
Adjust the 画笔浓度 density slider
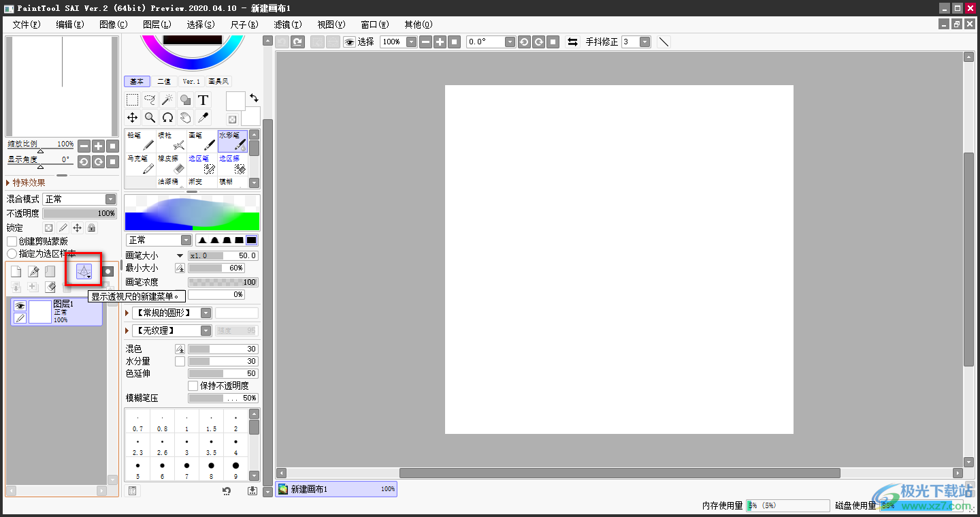(223, 282)
